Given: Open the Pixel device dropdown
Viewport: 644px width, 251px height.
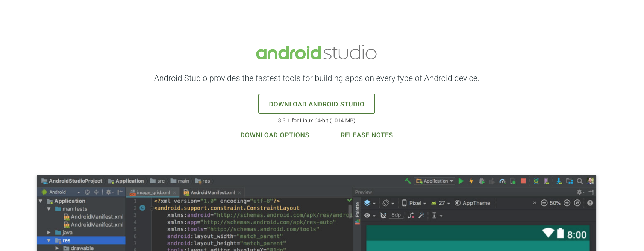Looking at the screenshot, I should point(414,203).
